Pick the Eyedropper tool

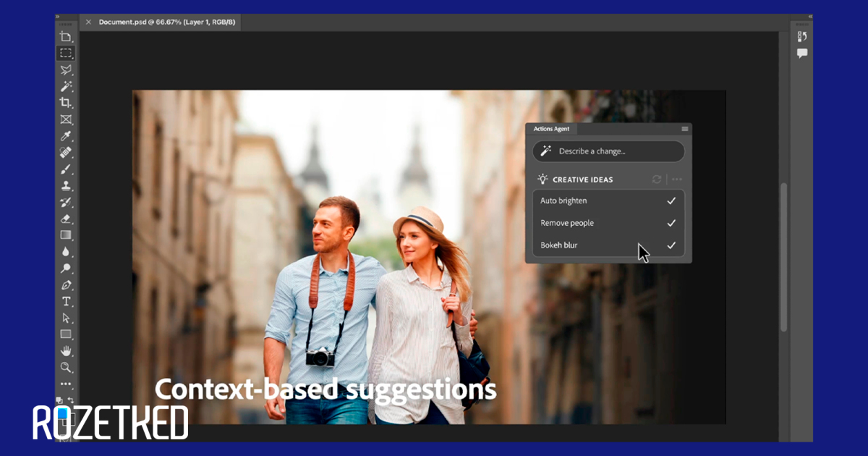(66, 136)
